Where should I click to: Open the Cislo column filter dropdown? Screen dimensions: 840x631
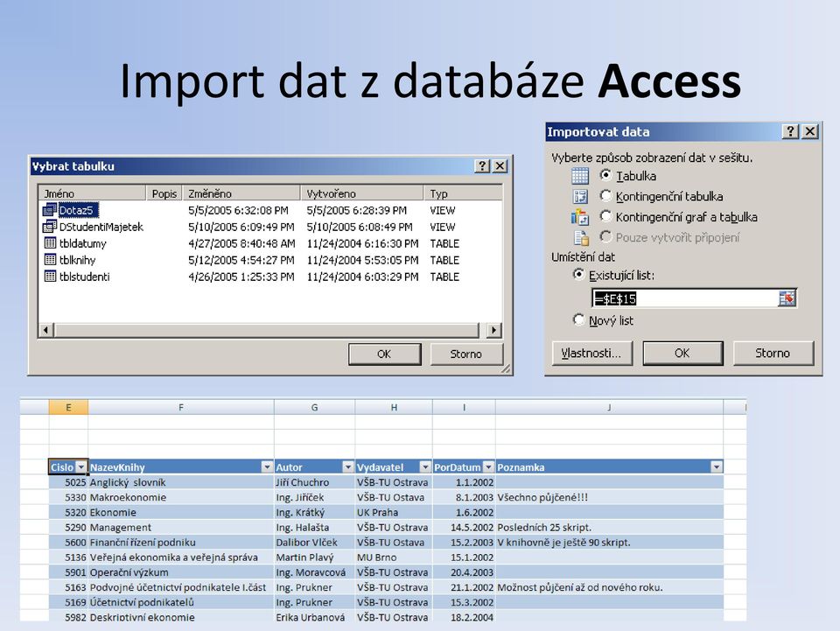80,467
